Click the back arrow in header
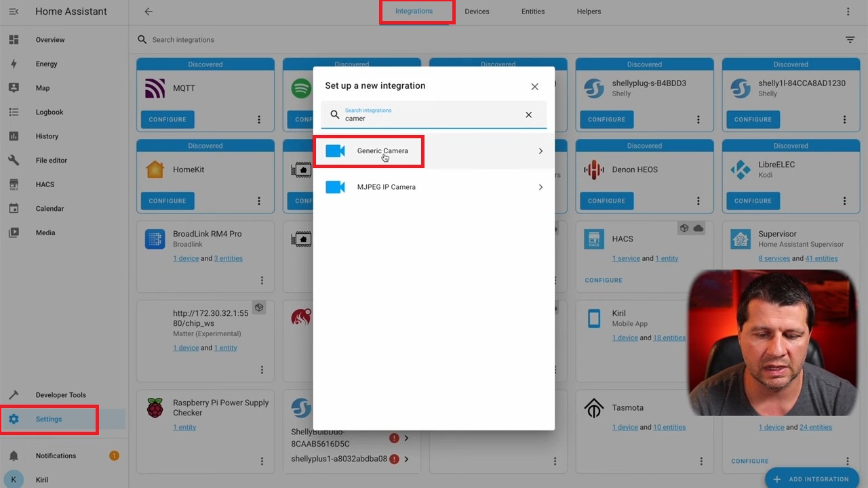Viewport: 868px width, 488px height. [149, 12]
